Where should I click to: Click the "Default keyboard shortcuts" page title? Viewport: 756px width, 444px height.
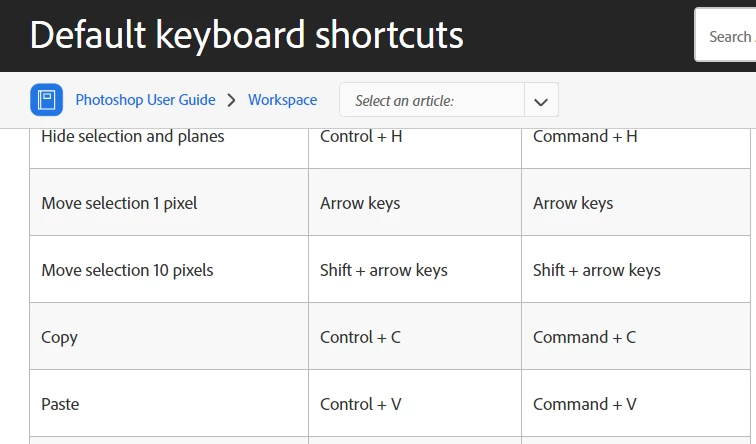point(246,36)
